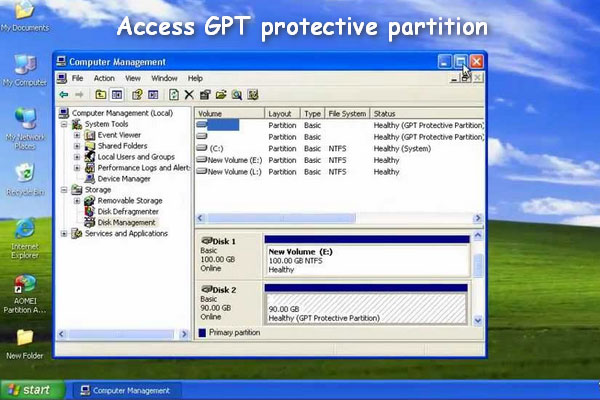Click the Refresh toolbar icon
Viewport: 600px width, 400px height.
(174, 95)
